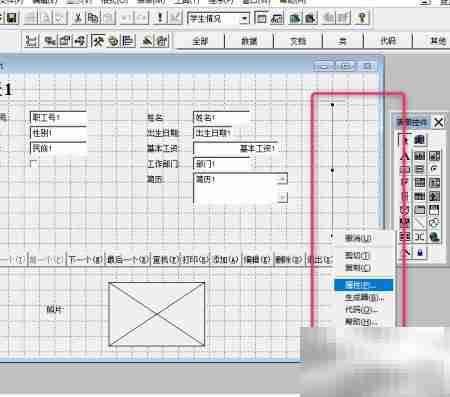Select the Line tool in toolbox
The image size is (450, 397).
click(x=420, y=223)
